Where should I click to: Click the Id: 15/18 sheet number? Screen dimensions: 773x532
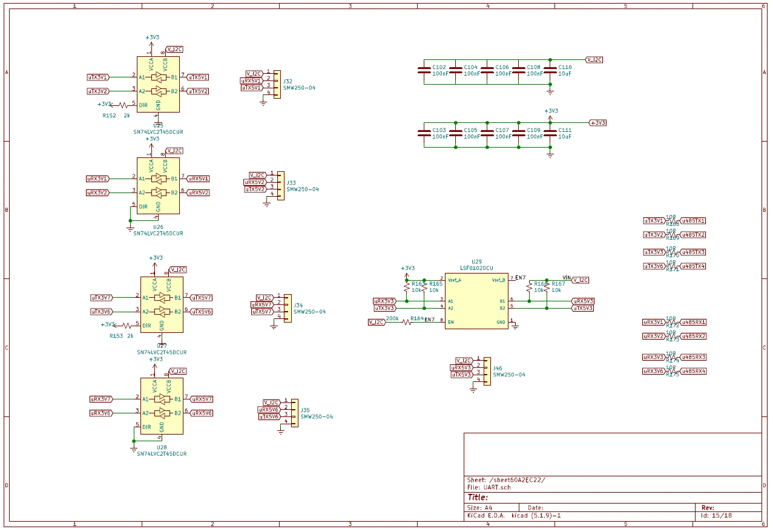[717, 516]
